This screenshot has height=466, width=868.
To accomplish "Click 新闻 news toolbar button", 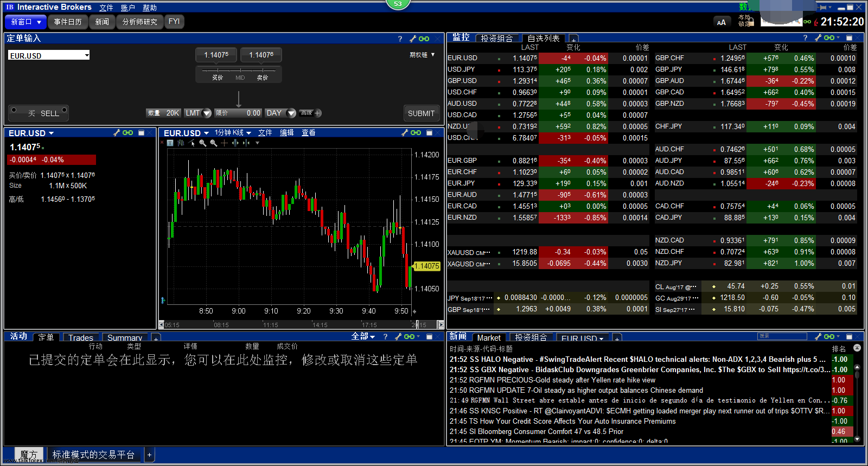I will 102,22.
